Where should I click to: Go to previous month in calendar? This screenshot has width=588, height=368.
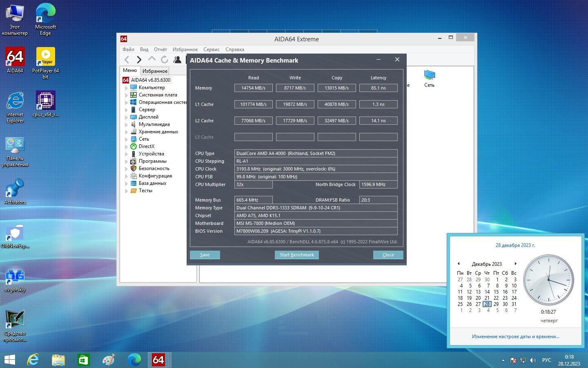tap(459, 264)
